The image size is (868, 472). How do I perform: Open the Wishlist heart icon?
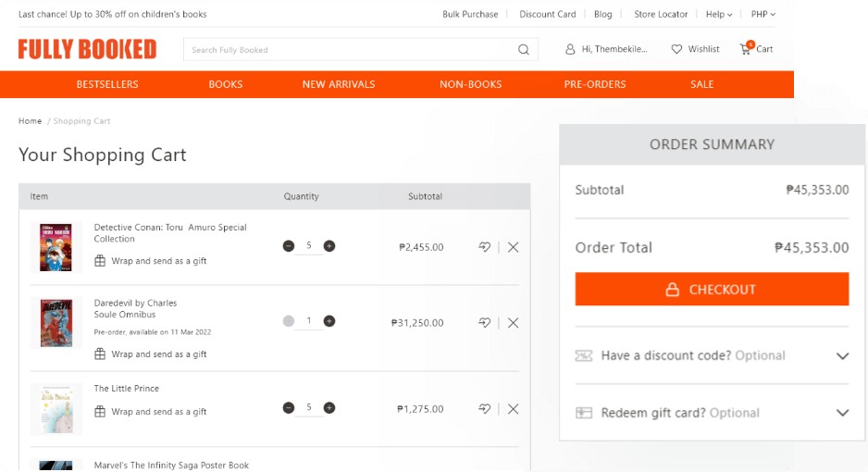[x=676, y=49]
